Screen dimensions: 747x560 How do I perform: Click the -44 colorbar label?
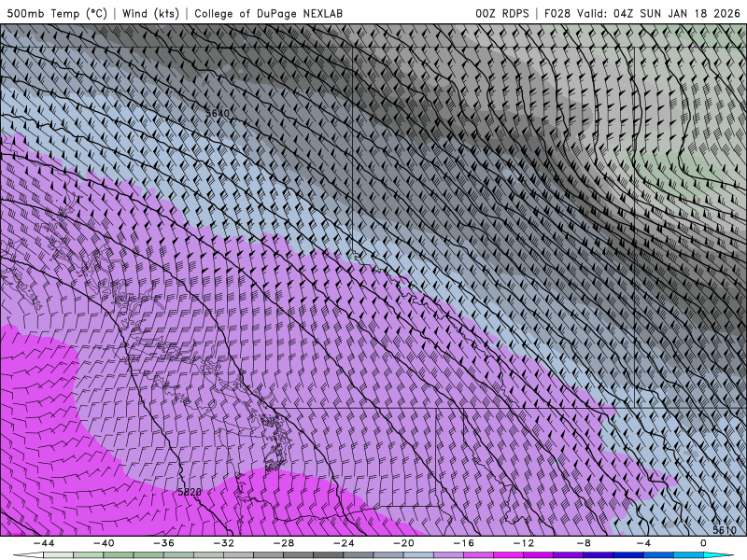pyautogui.click(x=44, y=543)
